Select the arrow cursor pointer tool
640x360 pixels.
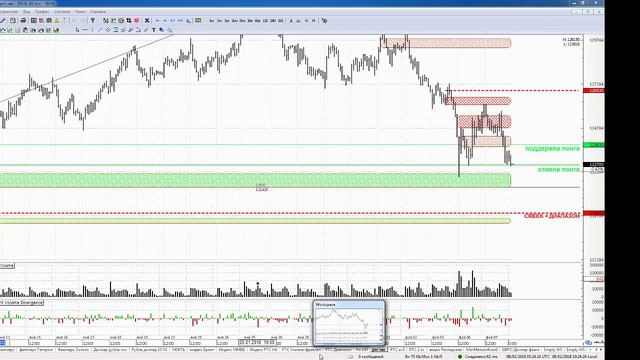point(77,30)
